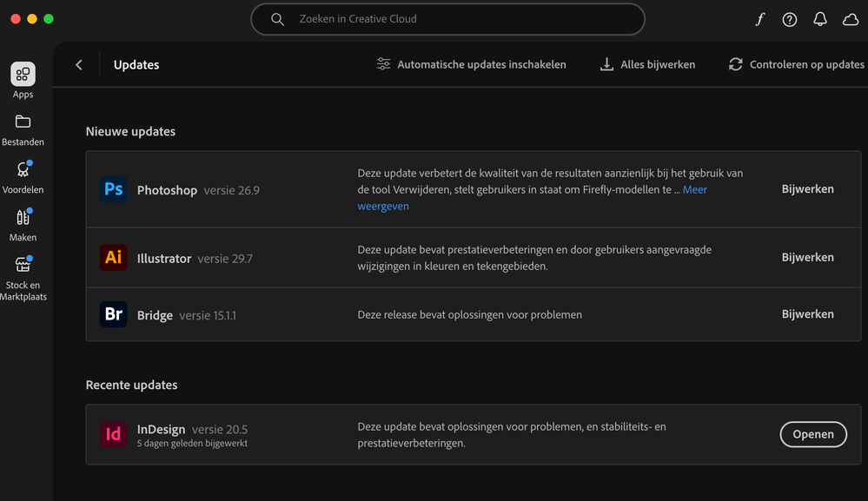Open the Apps section in sidebar
Image resolution: width=868 pixels, height=501 pixels.
click(x=23, y=81)
